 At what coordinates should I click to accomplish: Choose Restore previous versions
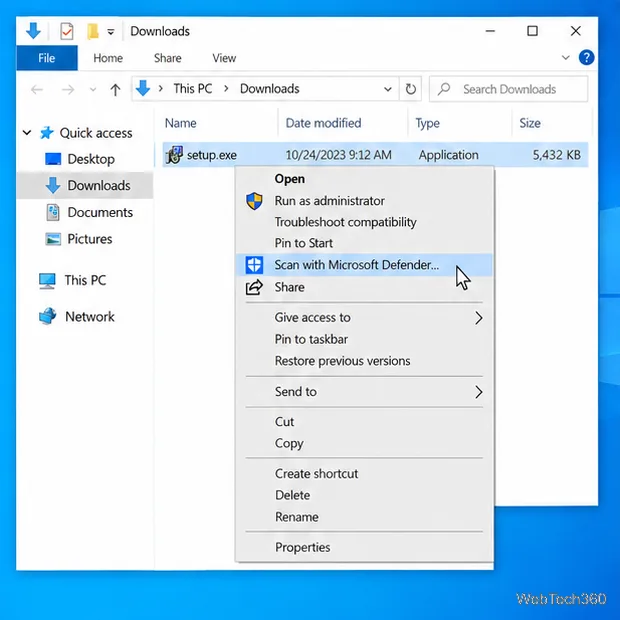point(364,361)
